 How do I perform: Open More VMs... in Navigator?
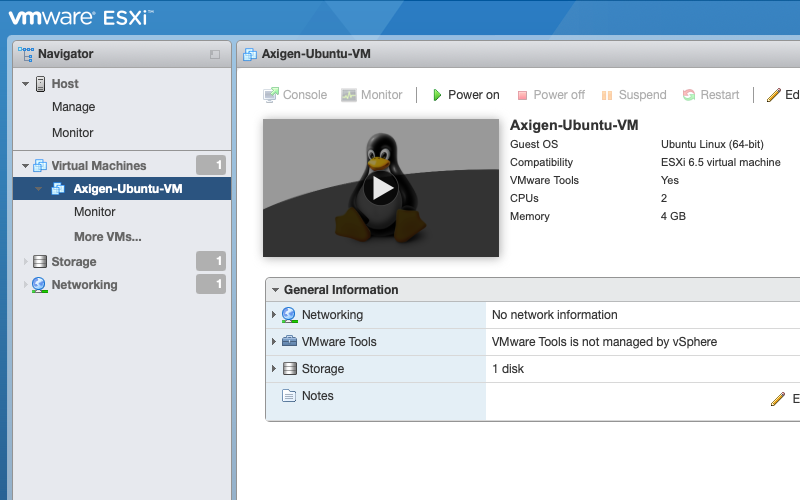(108, 237)
